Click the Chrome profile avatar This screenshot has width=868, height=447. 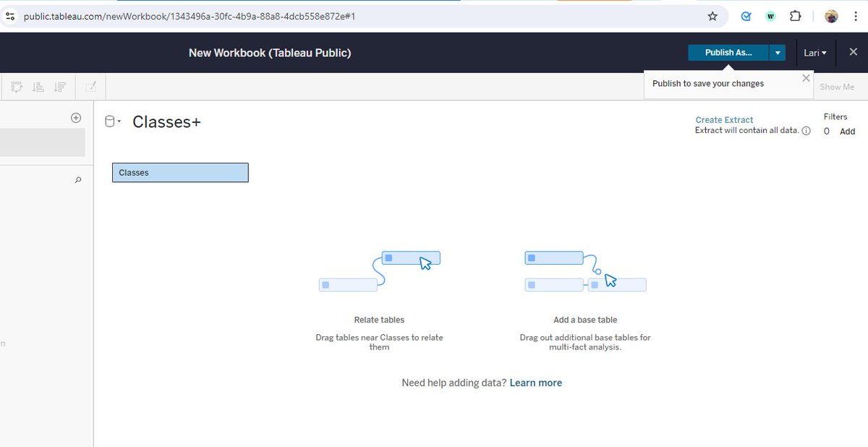tap(831, 16)
